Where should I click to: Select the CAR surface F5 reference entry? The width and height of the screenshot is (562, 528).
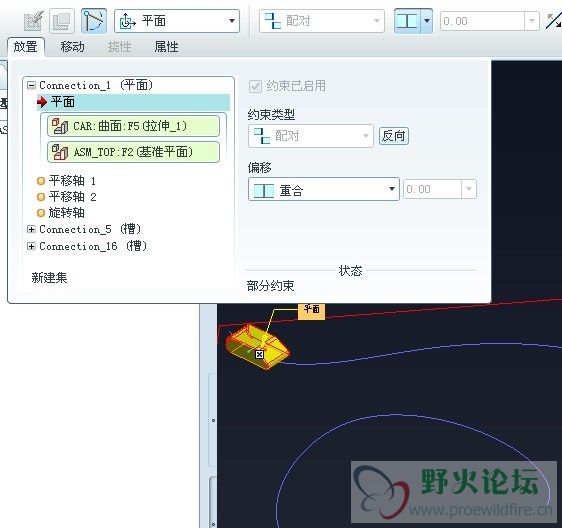[x=133, y=126]
